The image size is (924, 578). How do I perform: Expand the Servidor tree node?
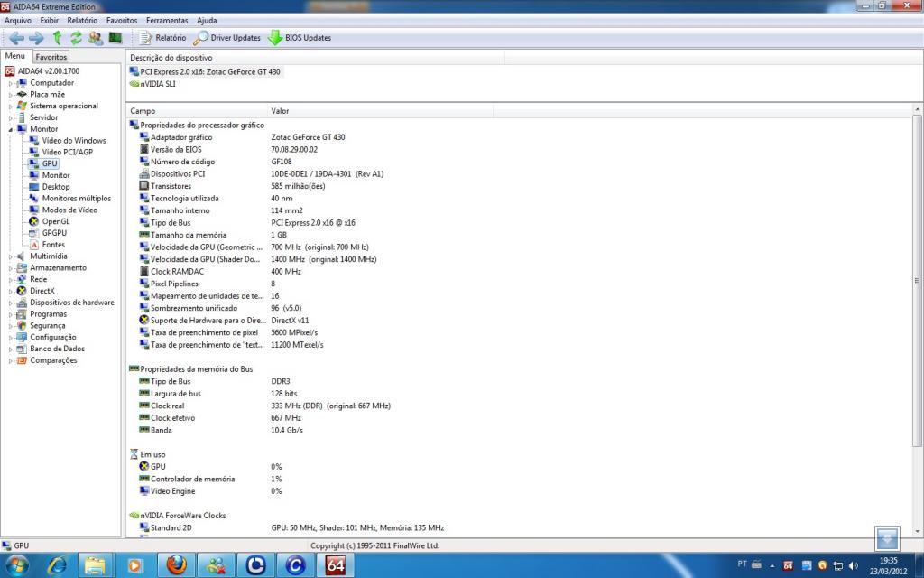[x=10, y=118]
